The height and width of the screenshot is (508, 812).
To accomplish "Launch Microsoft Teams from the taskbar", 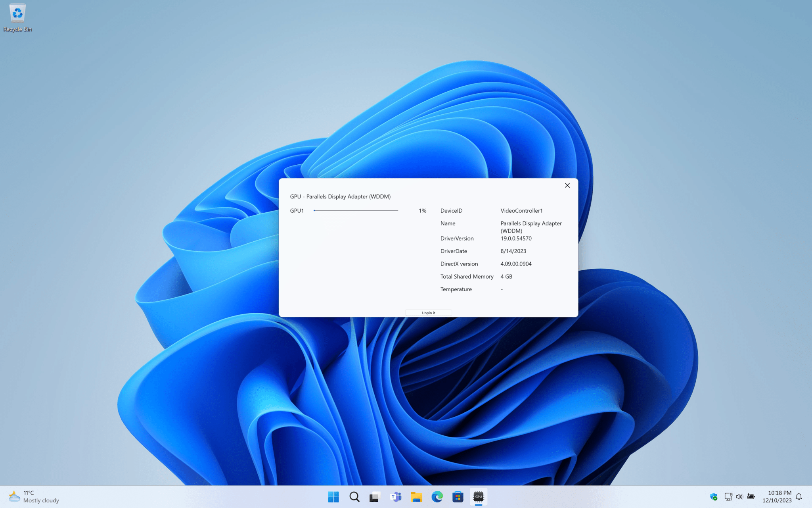I will point(395,496).
